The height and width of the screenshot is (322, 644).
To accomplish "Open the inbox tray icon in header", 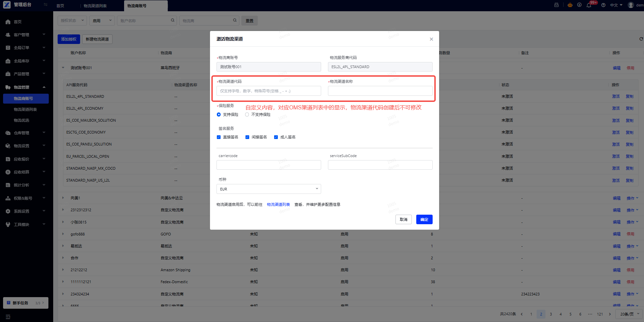I will [x=556, y=5].
